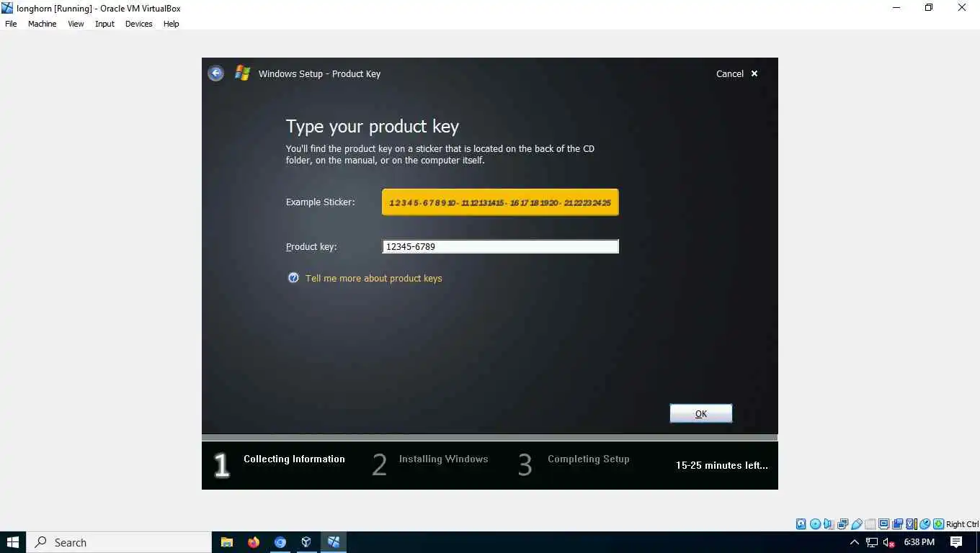Open the notification center icon
Image resolution: width=980 pixels, height=553 pixels.
956,542
